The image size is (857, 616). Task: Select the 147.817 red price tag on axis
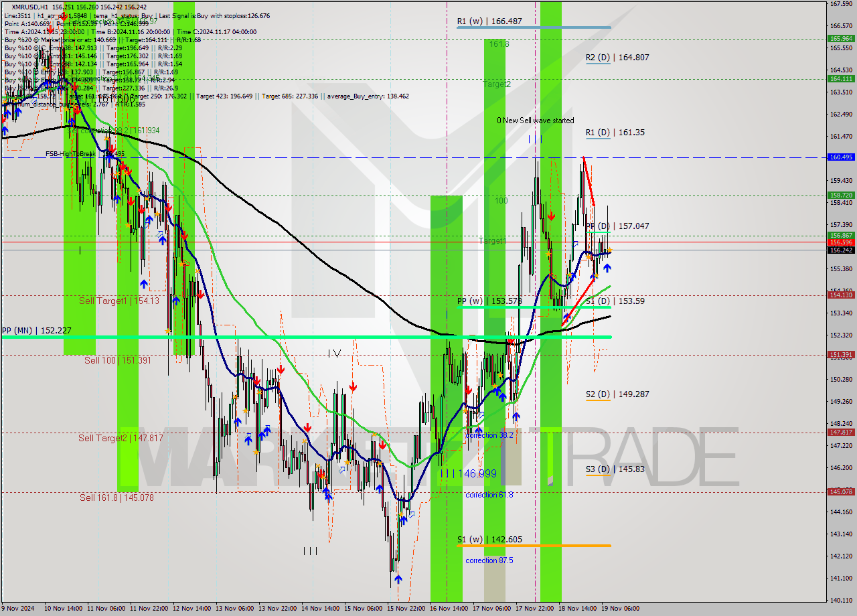(x=841, y=433)
